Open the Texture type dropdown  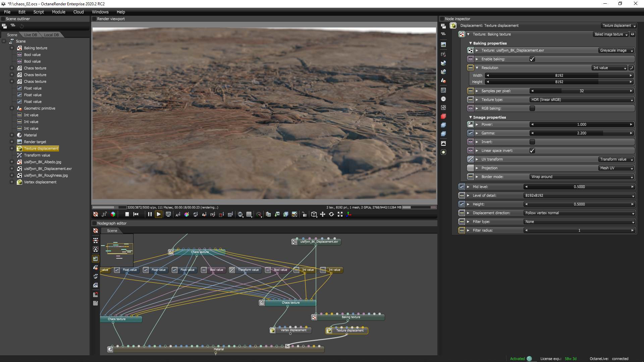pyautogui.click(x=582, y=100)
